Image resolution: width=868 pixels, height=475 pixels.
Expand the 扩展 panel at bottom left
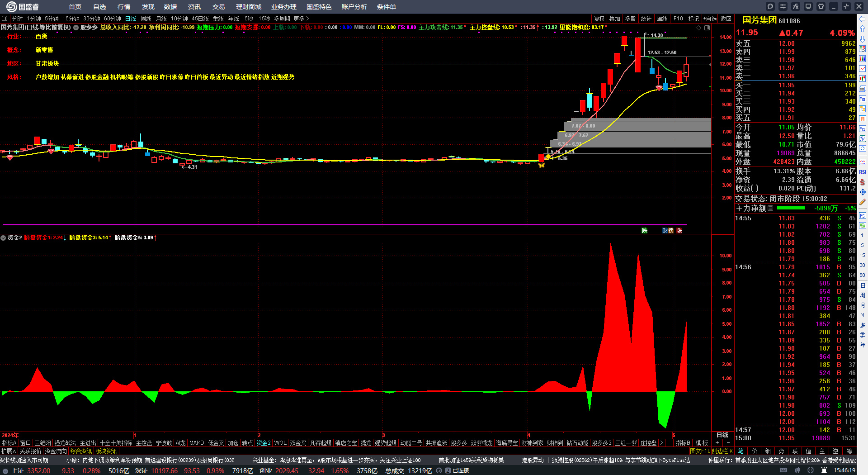pos(9,451)
